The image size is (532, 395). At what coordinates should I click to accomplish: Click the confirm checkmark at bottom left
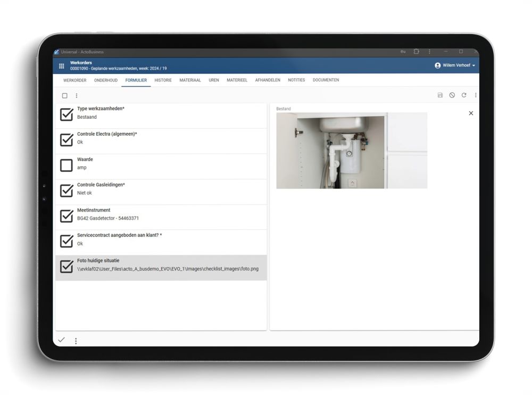pos(62,340)
